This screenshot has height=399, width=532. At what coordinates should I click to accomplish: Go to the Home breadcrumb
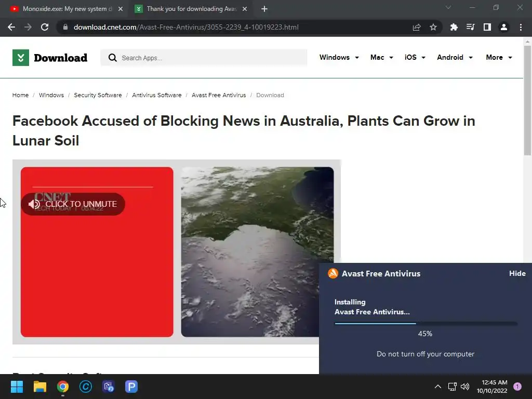[20, 95]
